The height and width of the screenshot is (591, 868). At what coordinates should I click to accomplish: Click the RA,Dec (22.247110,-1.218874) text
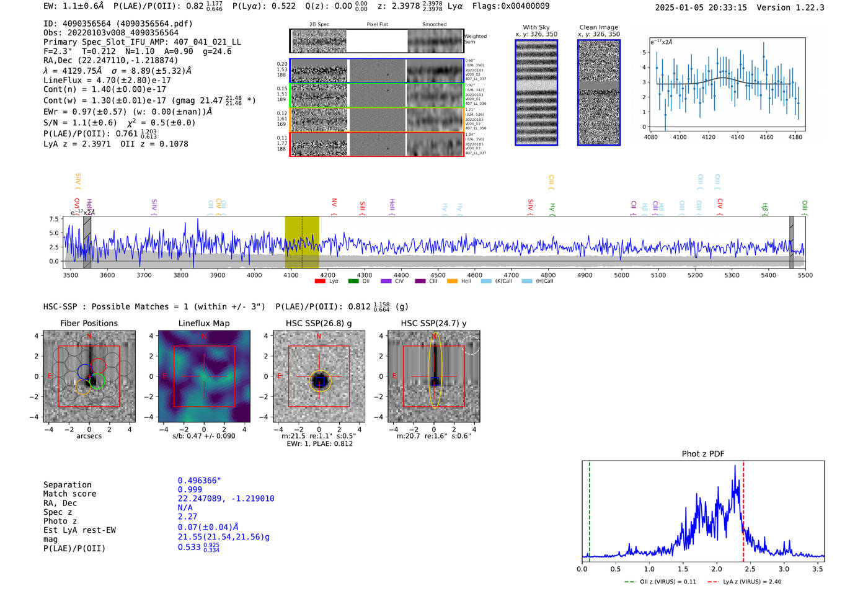point(110,61)
